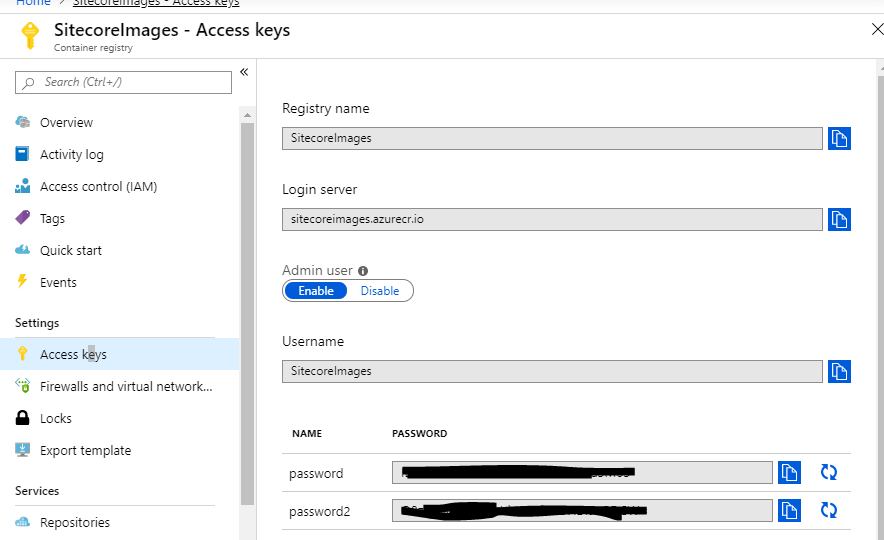Click the Admin user info icon
The image size is (884, 540).
tap(363, 271)
